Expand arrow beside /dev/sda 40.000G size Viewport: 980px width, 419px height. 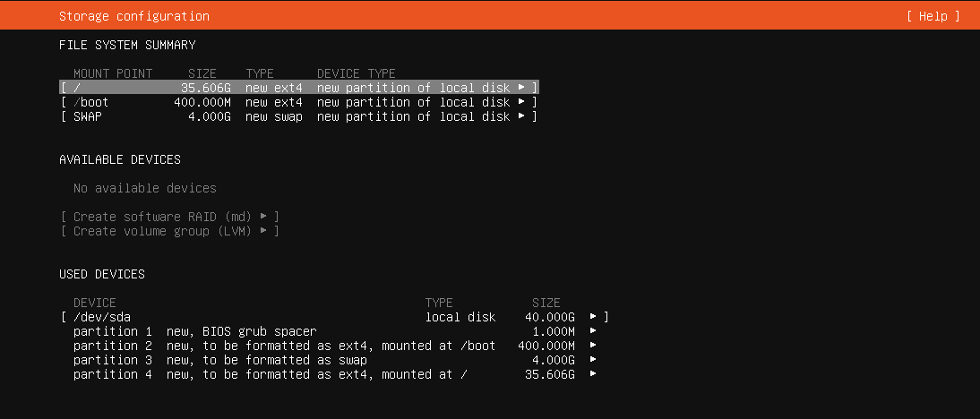click(593, 317)
